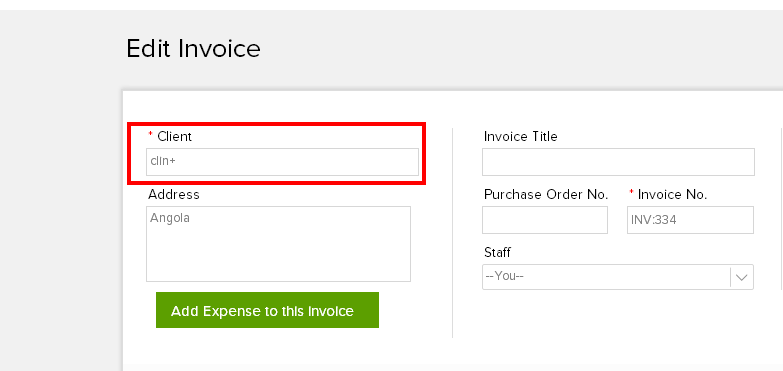
Task: Click the Edit Invoice page heading
Action: click(x=193, y=49)
